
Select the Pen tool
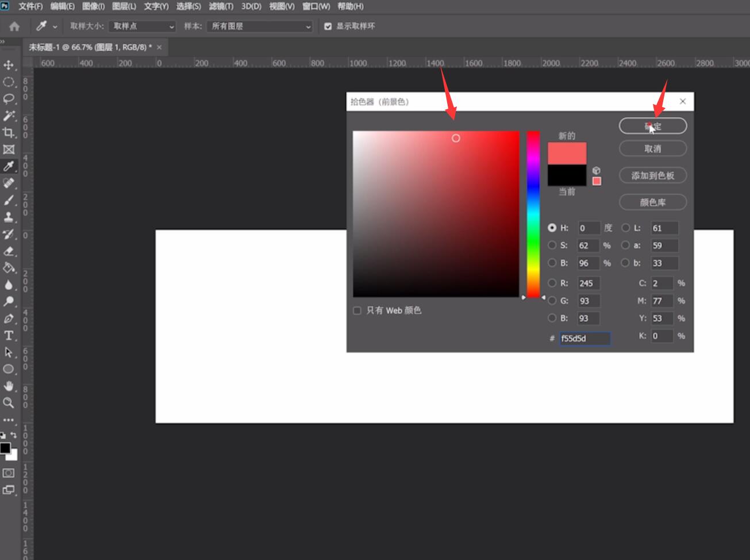(9, 319)
